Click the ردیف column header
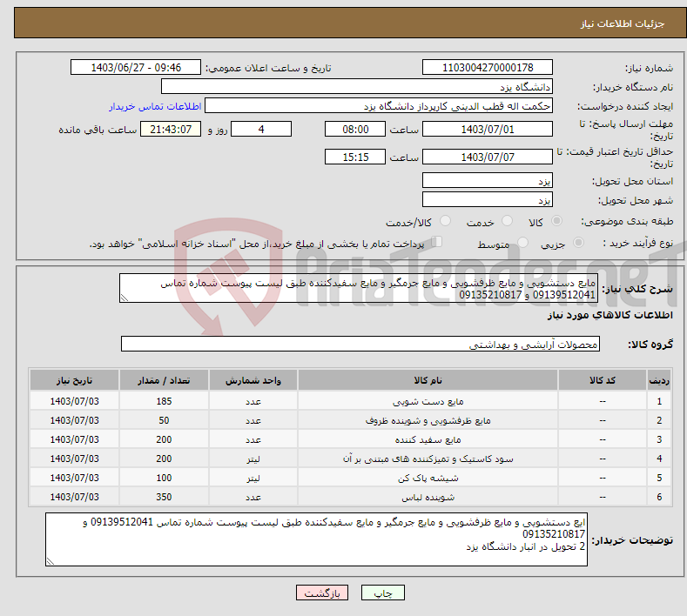The image size is (687, 616). 659,380
